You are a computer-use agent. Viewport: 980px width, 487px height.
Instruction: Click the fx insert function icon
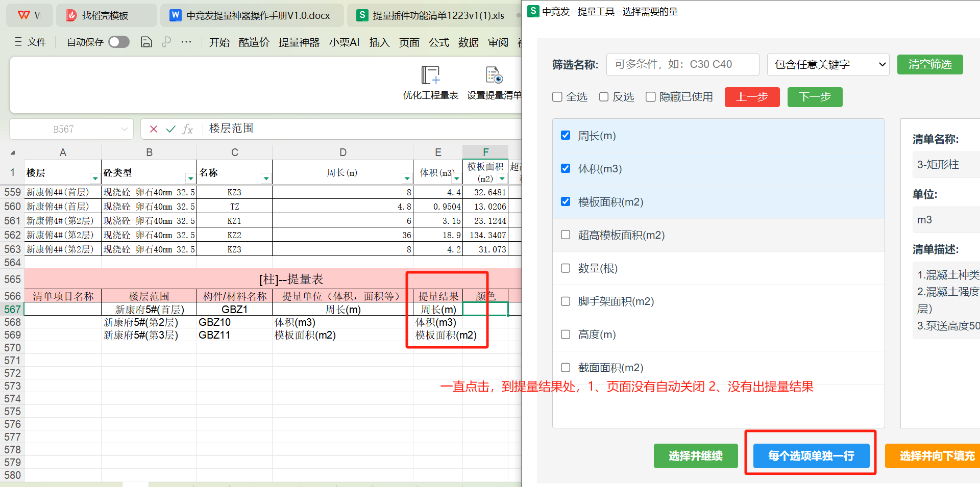point(187,129)
